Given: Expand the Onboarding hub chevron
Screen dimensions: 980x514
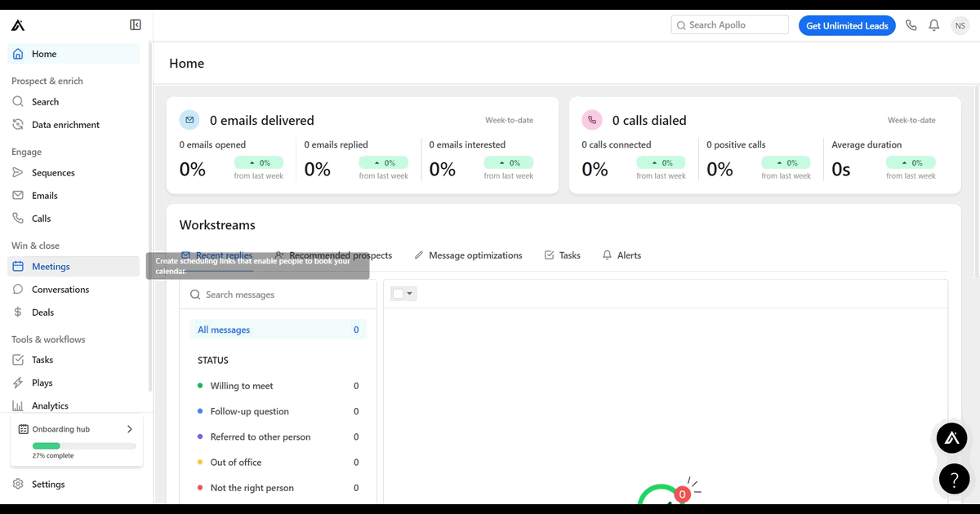Looking at the screenshot, I should click(130, 429).
